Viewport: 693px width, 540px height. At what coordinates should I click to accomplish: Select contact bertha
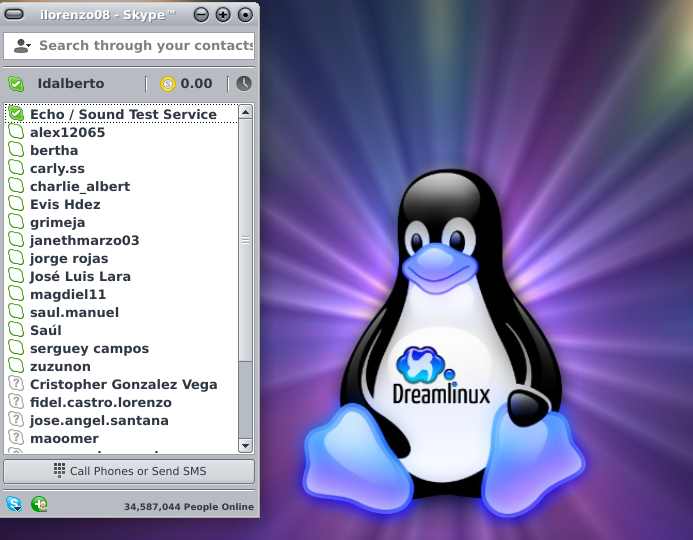122,150
